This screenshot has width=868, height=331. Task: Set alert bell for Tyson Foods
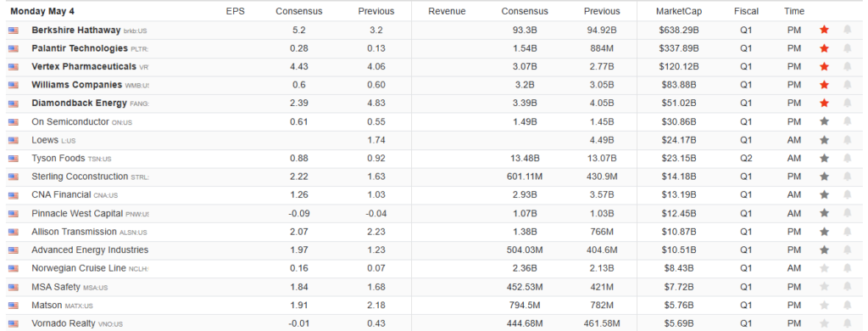coord(847,159)
